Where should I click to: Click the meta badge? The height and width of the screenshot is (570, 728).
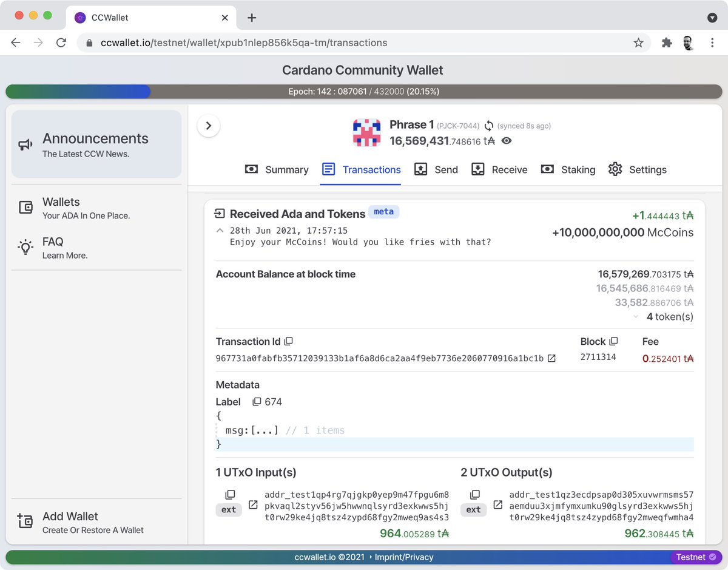384,212
